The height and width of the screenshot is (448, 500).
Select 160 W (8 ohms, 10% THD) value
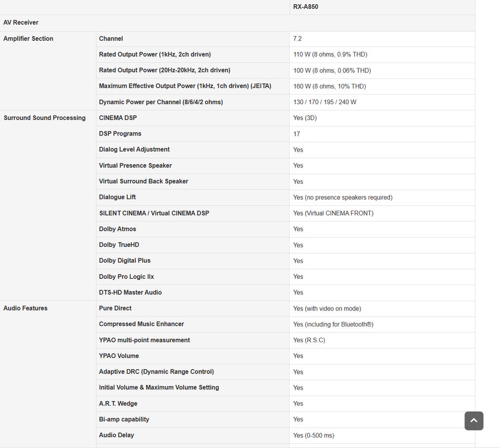pos(329,86)
